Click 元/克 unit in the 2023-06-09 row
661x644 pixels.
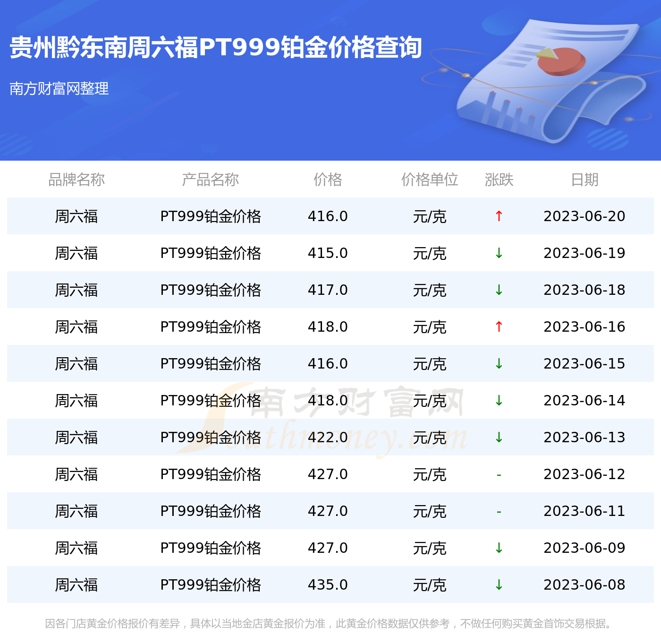point(430,548)
